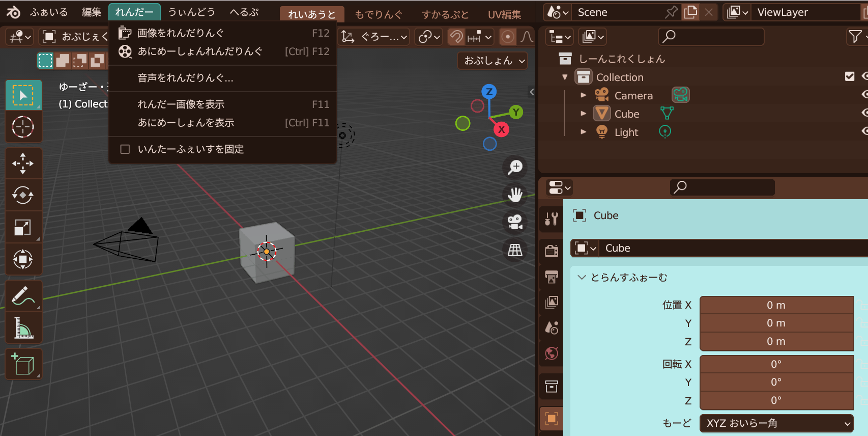Select the Move tool in the toolbar
This screenshot has height=436, width=868.
pyautogui.click(x=23, y=163)
